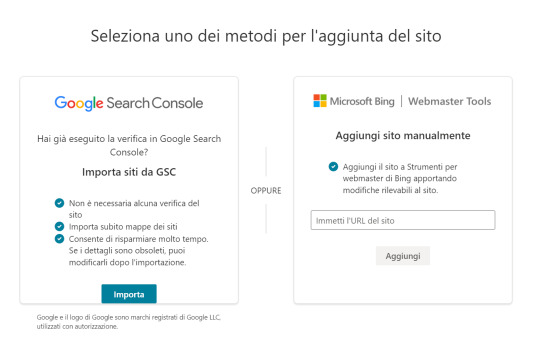Click the page title Seleziona uno dei metodi
This screenshot has height=364, width=540.
click(266, 36)
